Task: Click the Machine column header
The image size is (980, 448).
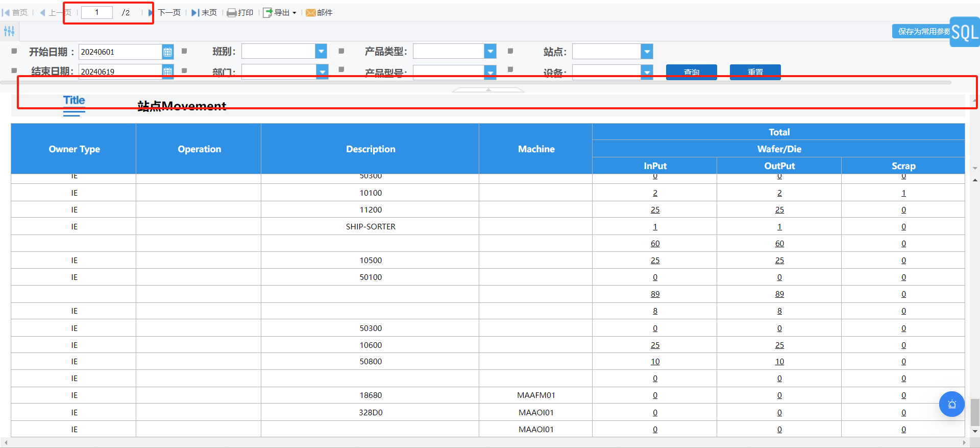Action: click(536, 149)
